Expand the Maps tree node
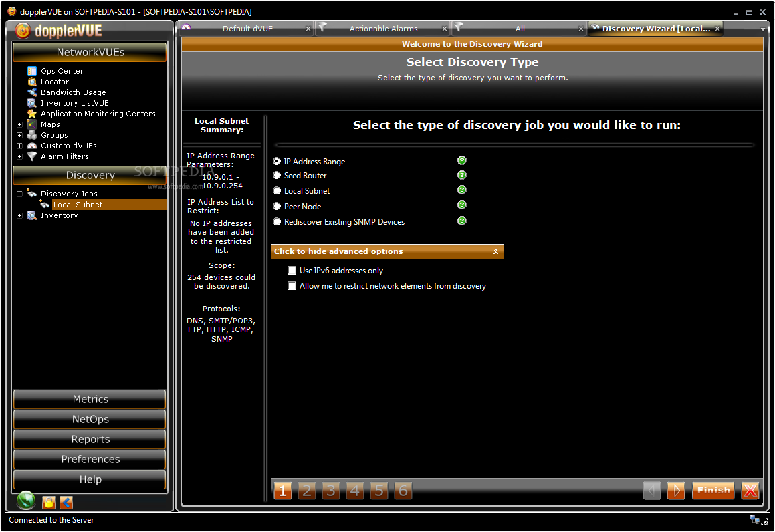775x532 pixels. pos(19,124)
